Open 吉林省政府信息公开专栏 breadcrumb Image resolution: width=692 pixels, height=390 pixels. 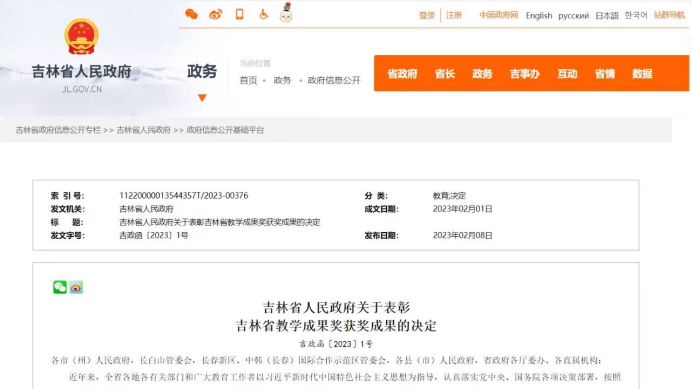(x=58, y=130)
